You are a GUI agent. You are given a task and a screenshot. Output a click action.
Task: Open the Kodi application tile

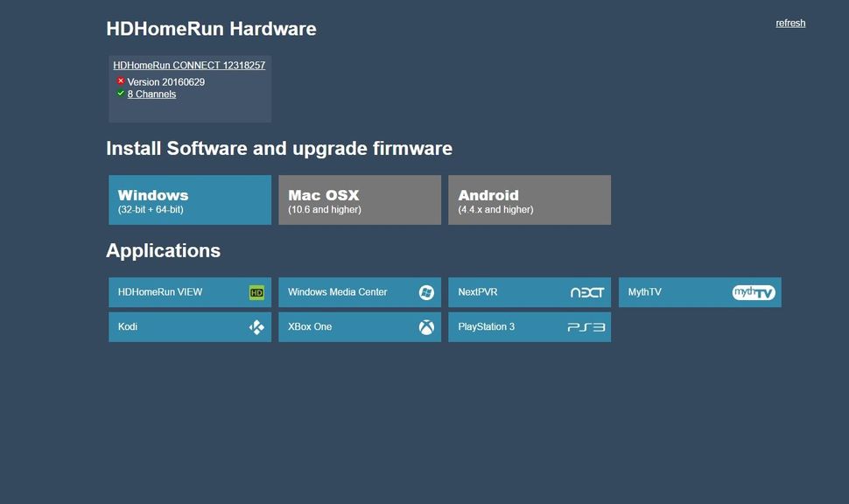coord(190,327)
